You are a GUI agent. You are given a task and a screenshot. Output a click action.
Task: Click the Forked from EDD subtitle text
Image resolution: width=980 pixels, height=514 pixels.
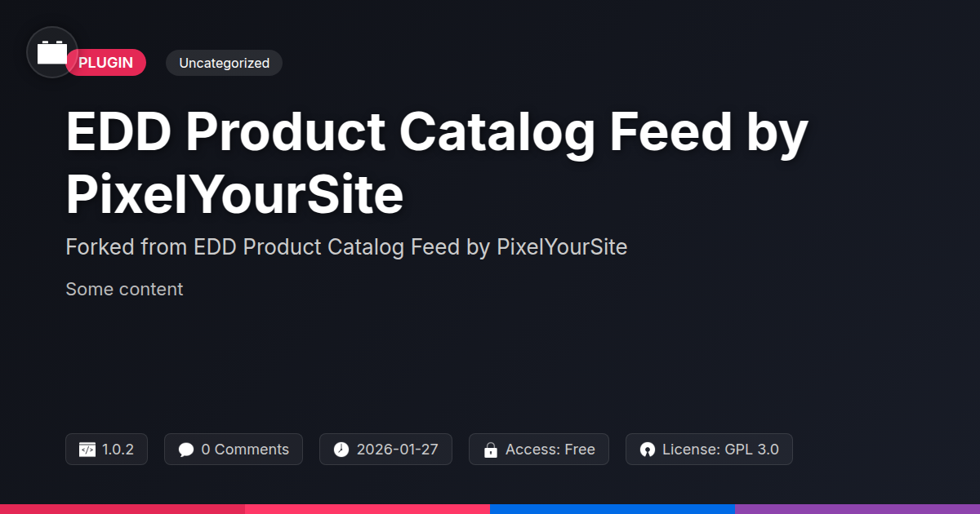point(346,247)
